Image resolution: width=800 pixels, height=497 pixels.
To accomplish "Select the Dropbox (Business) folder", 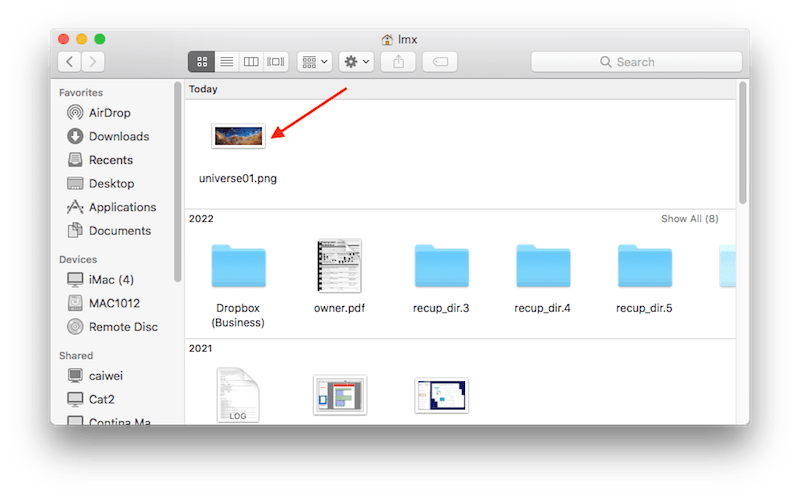I will (238, 266).
